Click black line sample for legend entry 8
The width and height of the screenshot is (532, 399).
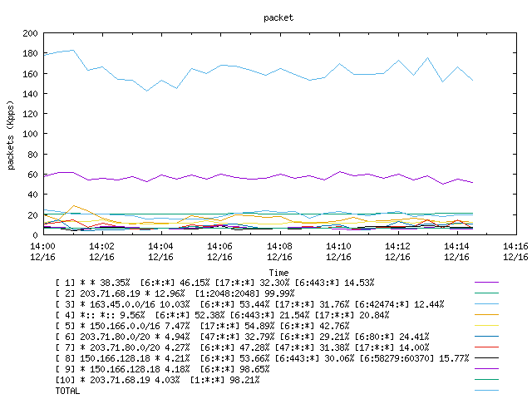(486, 358)
